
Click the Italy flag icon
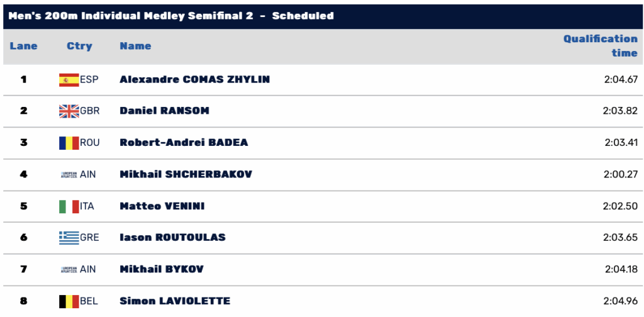69,206
